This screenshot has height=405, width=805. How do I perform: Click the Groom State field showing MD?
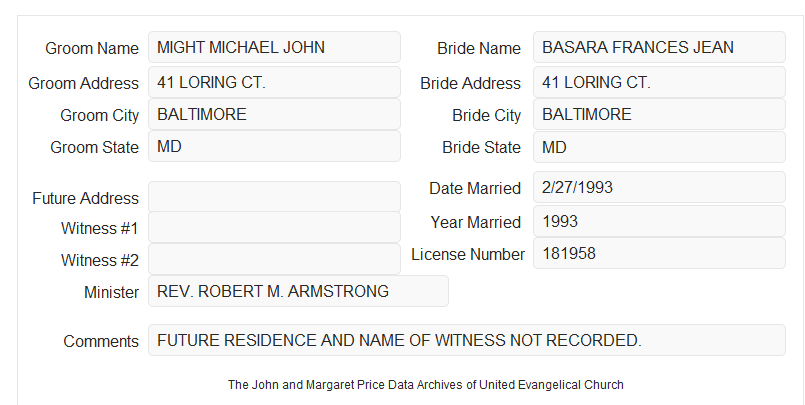click(x=274, y=146)
